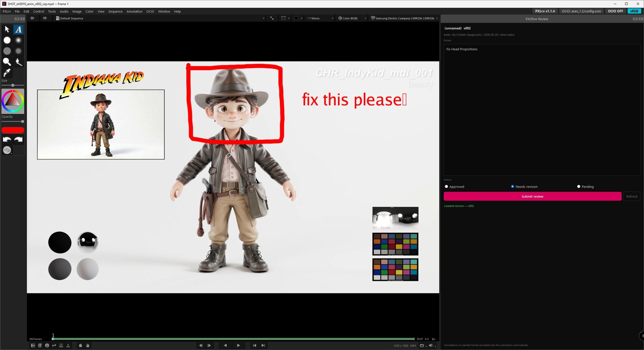Undo the last annotation stroke
This screenshot has width=644, height=350.
7,139
